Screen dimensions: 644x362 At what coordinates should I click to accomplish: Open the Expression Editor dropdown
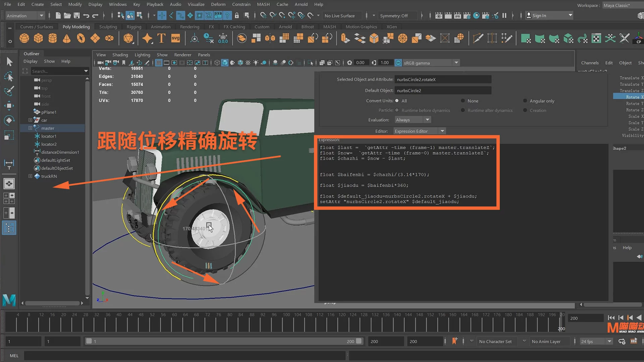pyautogui.click(x=419, y=131)
